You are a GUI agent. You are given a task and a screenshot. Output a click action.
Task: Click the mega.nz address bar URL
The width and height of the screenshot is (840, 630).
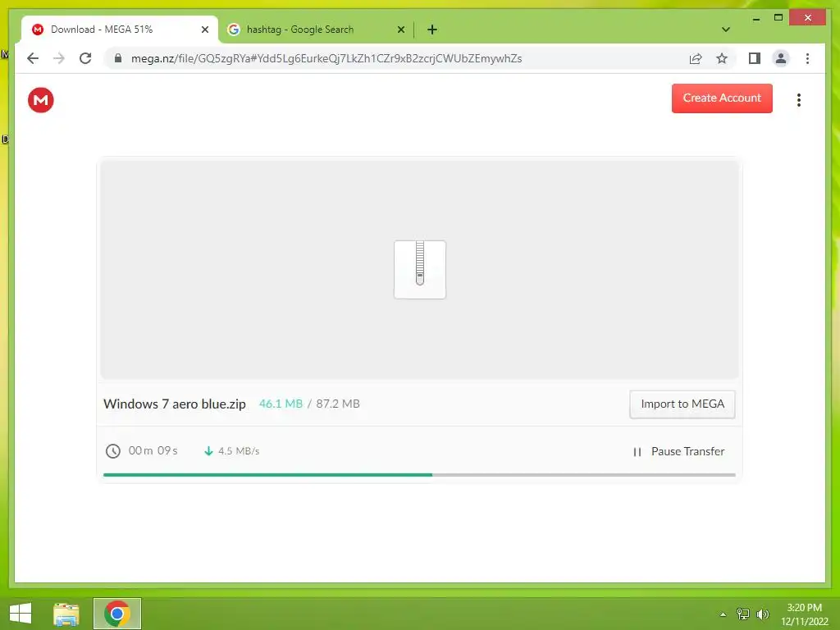pyautogui.click(x=326, y=58)
